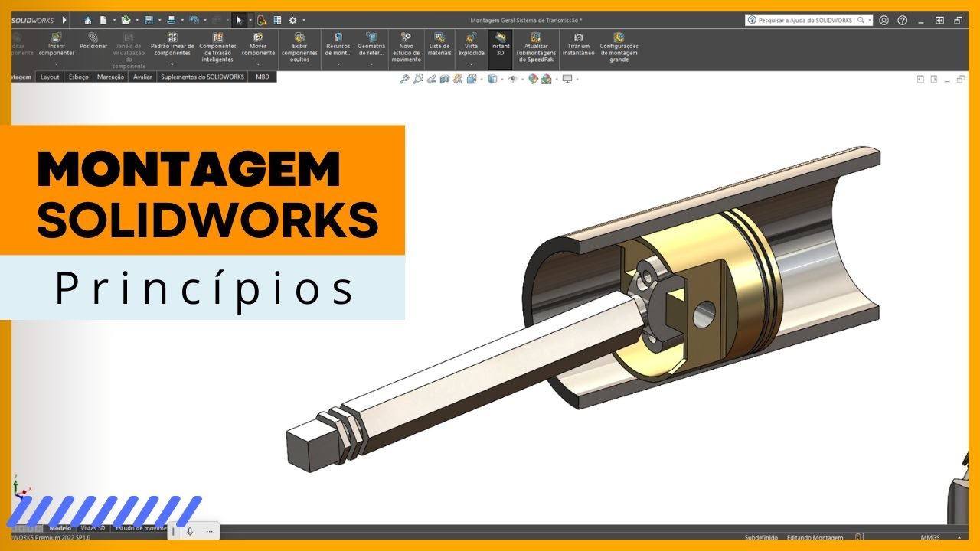This screenshot has width=980, height=551.
Task: Switch to the Layout tab
Action: (50, 77)
